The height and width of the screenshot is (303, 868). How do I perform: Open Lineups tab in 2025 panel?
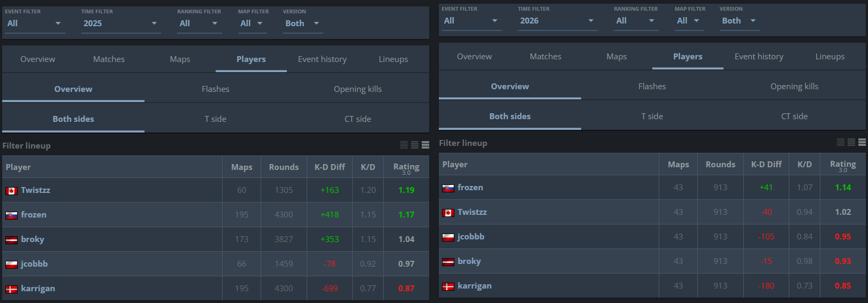[393, 59]
